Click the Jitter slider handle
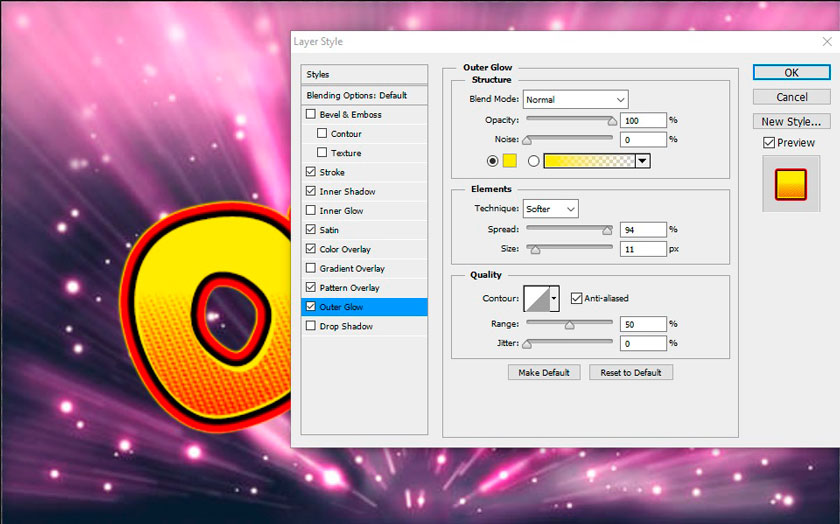The height and width of the screenshot is (524, 840). pos(527,345)
